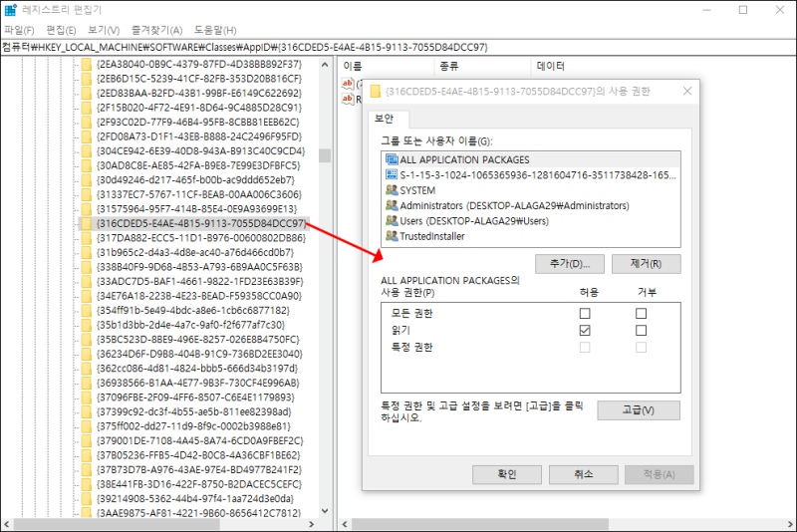Click second string value ab icon starting with R
The height and width of the screenshot is (532, 797).
[x=348, y=99]
